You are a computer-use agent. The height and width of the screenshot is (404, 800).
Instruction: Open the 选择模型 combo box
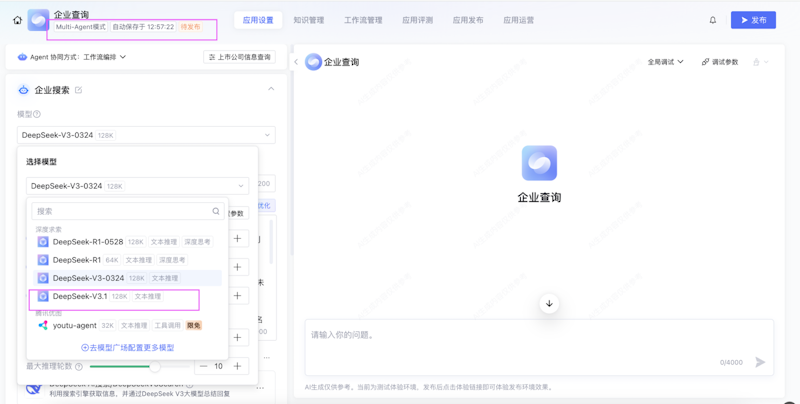[137, 186]
